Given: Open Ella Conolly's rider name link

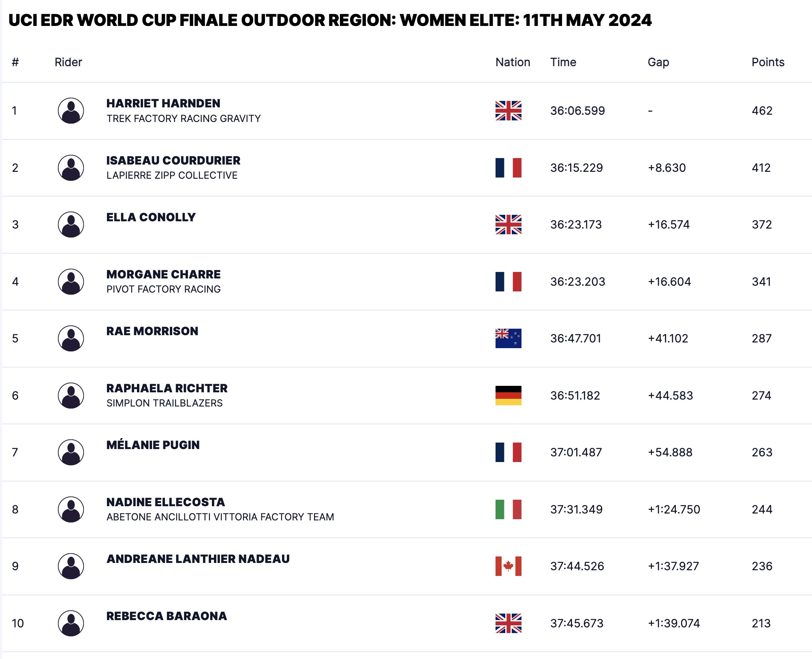Looking at the screenshot, I should click(151, 217).
